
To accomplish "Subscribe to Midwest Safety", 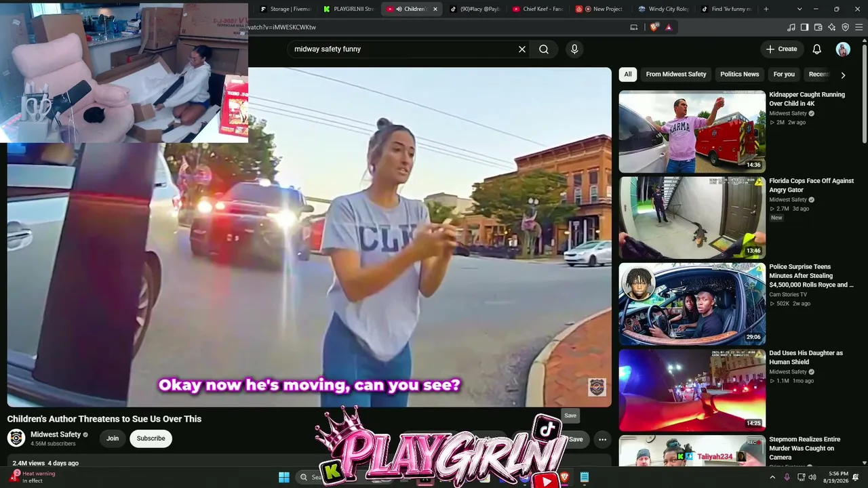I will 151,439.
